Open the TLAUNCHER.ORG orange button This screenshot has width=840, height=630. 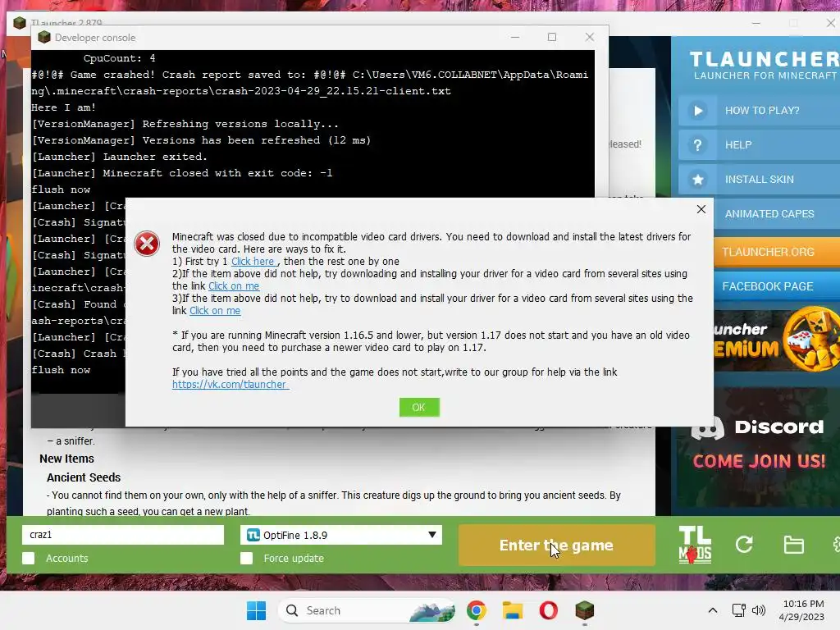coord(777,252)
